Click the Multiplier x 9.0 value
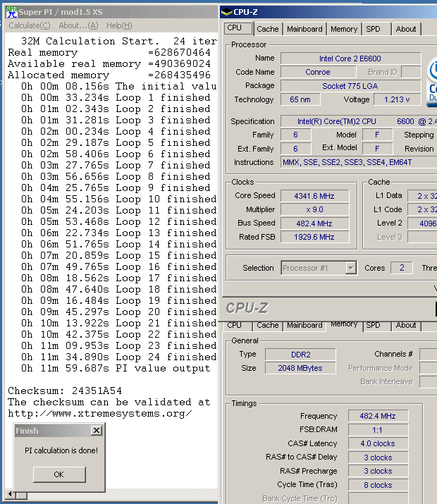 314,209
